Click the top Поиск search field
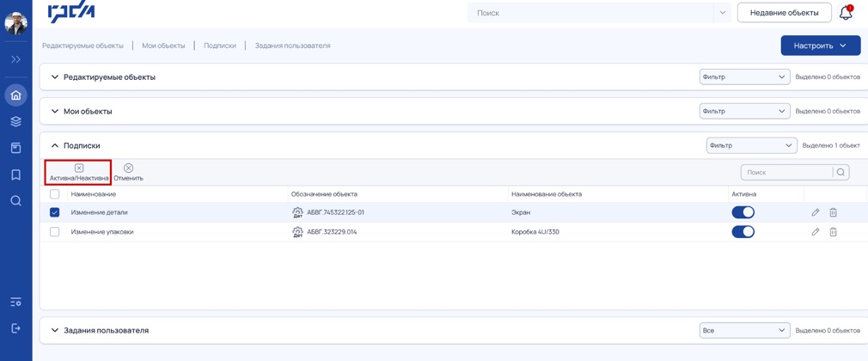Viewport: 868px width, 361px height. click(x=591, y=13)
